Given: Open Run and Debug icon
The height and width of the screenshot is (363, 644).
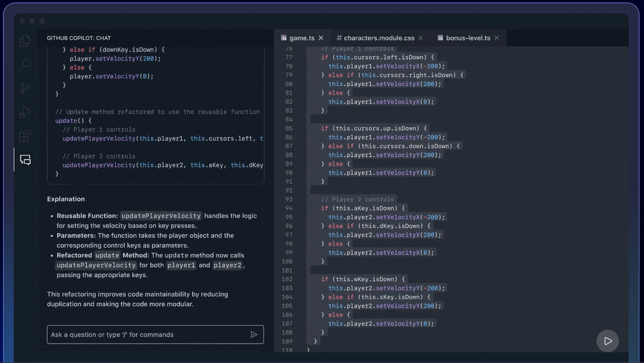Looking at the screenshot, I should point(25,112).
